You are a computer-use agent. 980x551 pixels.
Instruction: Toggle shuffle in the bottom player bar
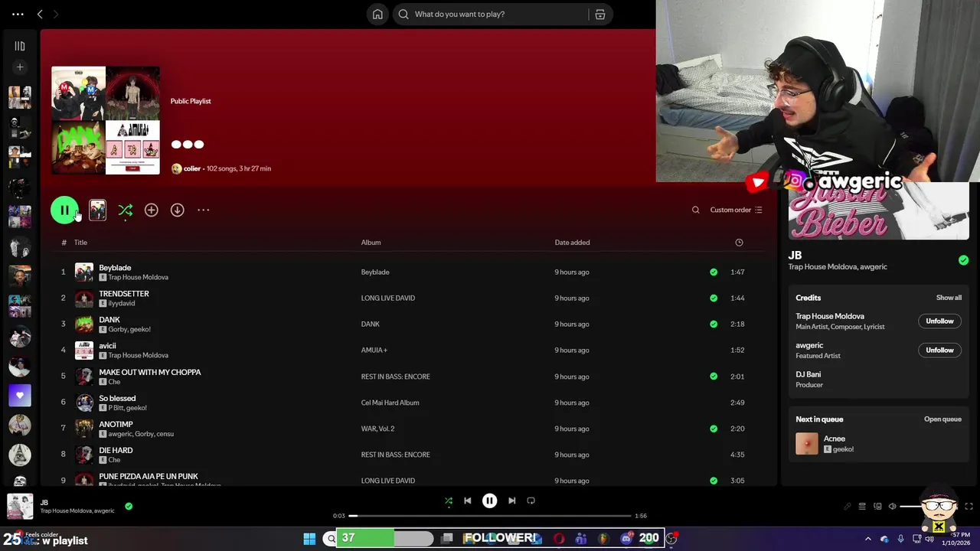pyautogui.click(x=449, y=500)
